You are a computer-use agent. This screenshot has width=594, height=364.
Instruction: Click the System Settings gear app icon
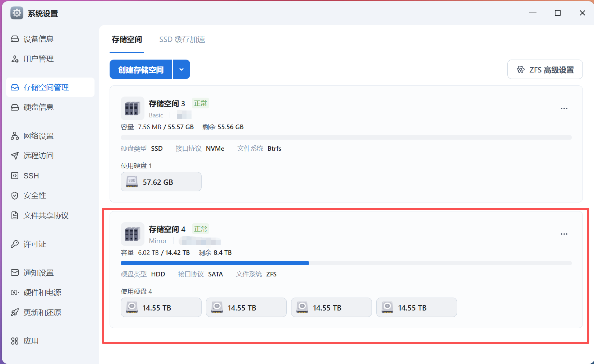click(x=17, y=13)
